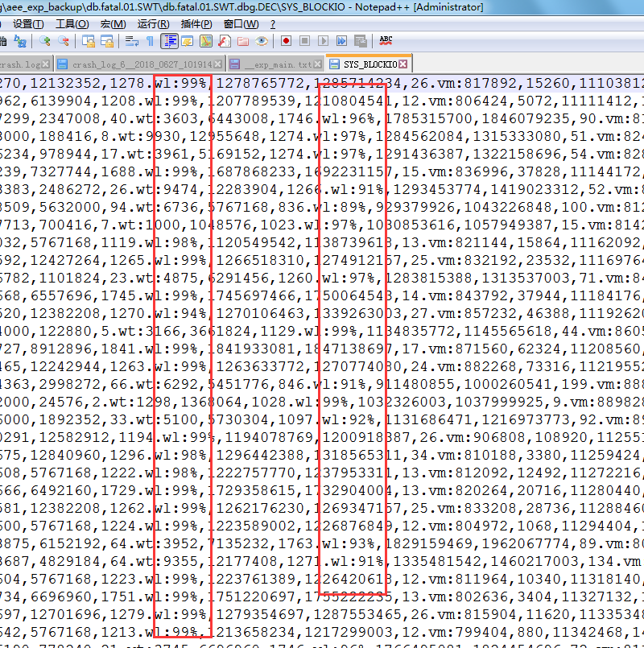Click the eye monitoring icon

coord(262,41)
